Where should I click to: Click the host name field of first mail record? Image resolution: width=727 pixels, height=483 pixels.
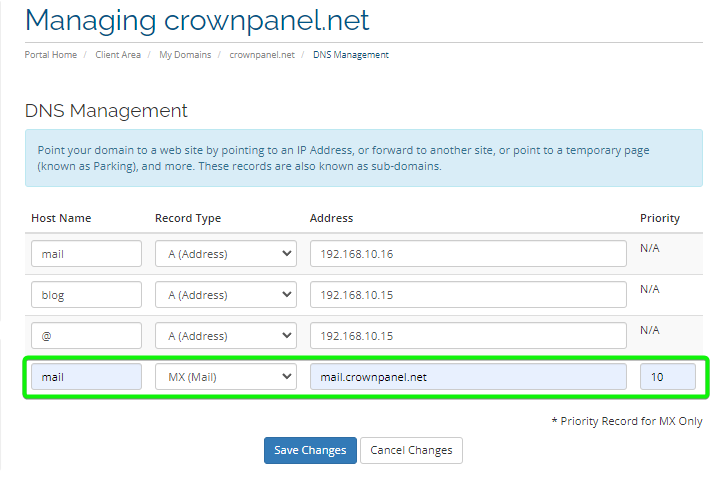coord(86,254)
